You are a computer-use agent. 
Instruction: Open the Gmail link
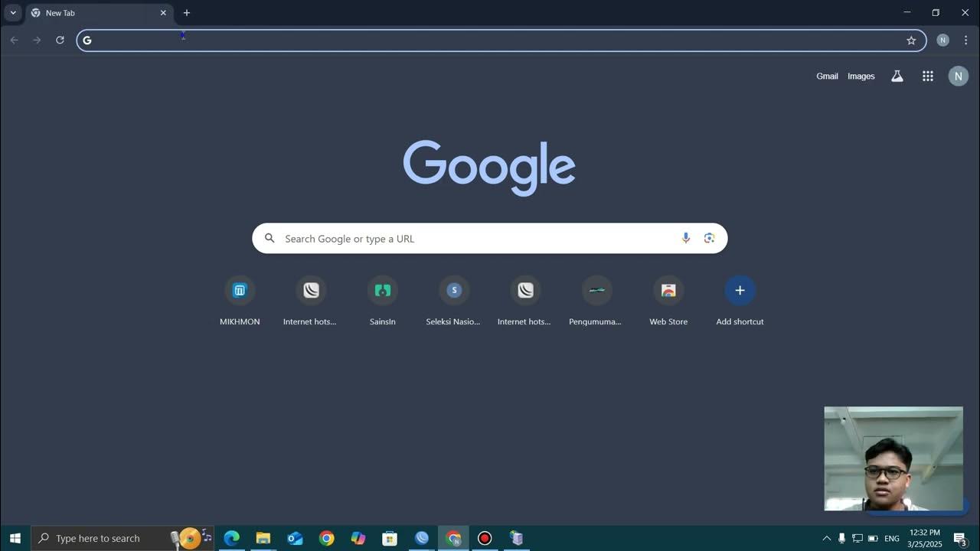(x=827, y=76)
